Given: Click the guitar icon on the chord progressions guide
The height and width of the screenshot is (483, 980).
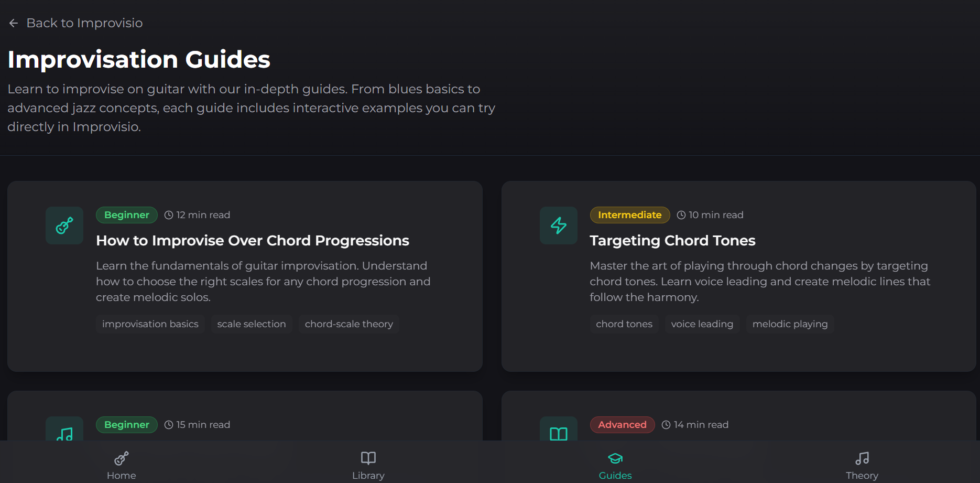Looking at the screenshot, I should pos(64,225).
